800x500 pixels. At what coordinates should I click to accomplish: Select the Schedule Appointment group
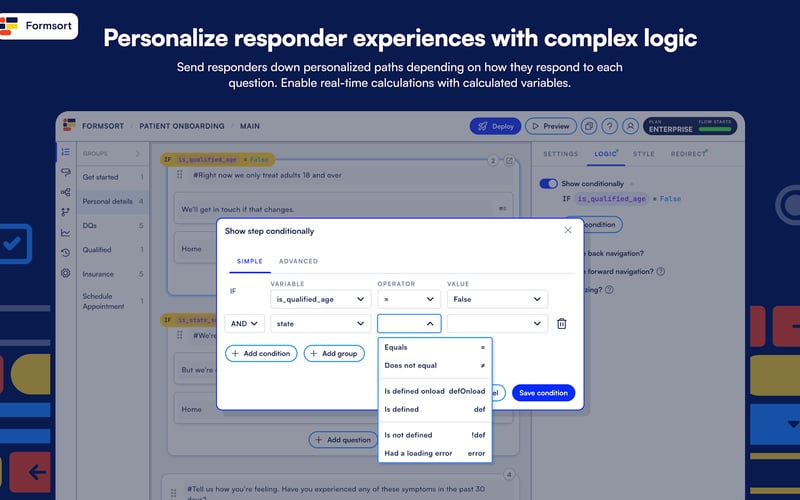tap(113, 301)
